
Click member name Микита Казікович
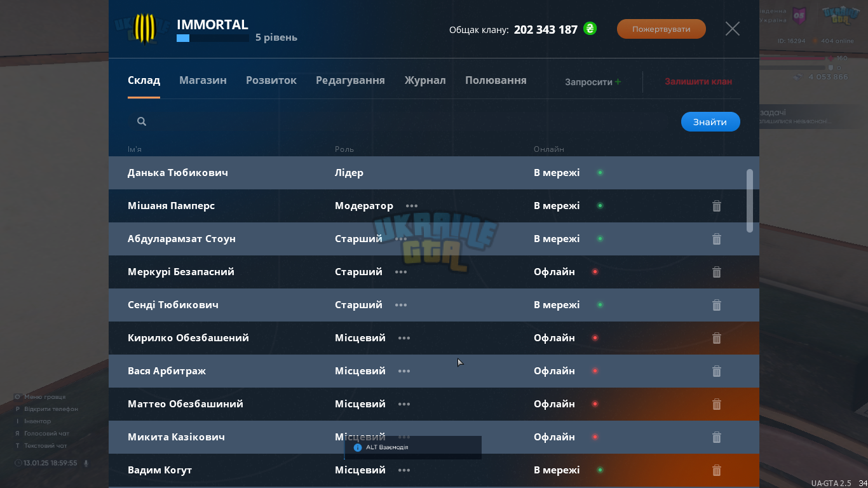coord(176,437)
